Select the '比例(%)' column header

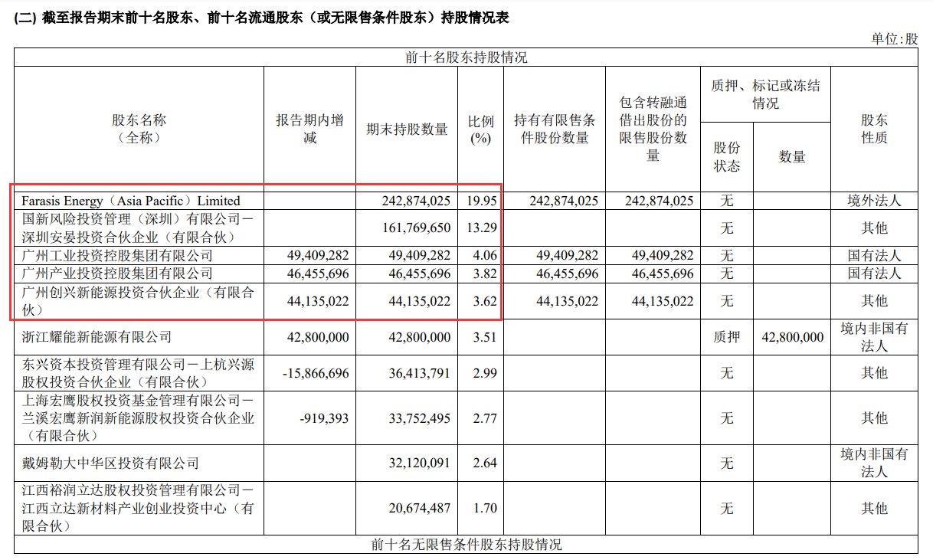pyautogui.click(x=480, y=129)
